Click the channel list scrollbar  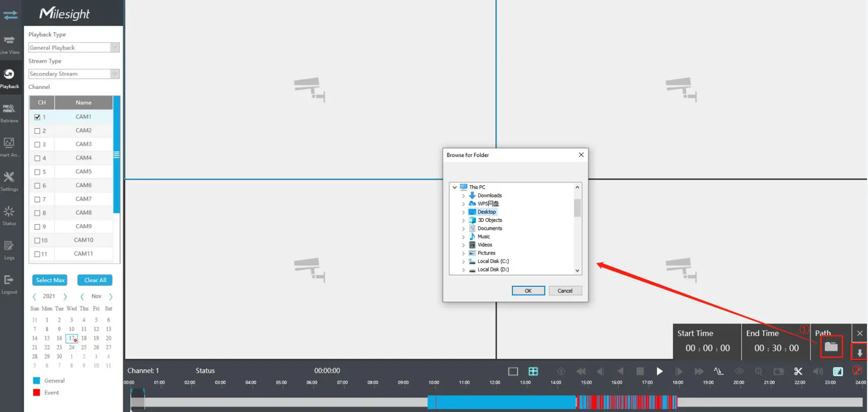pyautogui.click(x=117, y=155)
